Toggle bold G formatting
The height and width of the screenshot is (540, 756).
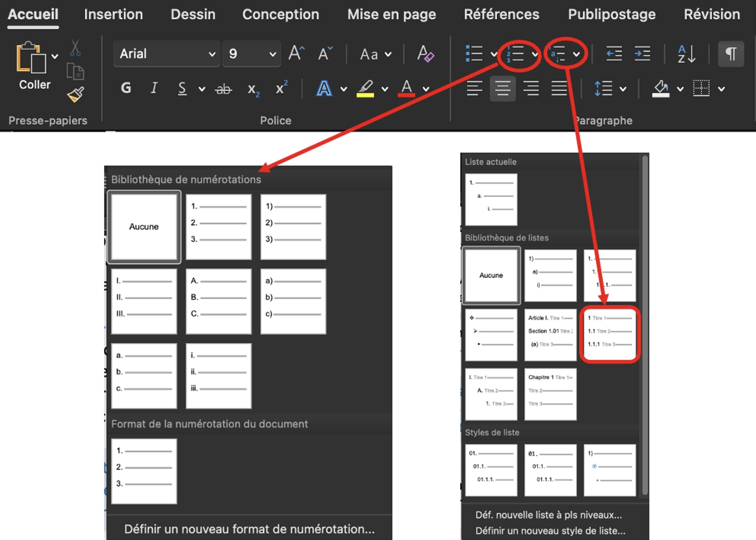pos(126,88)
